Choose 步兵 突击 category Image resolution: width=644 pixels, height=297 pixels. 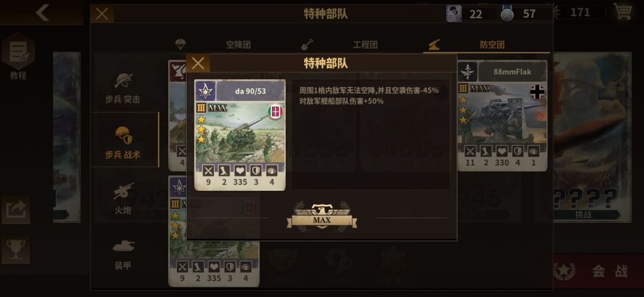[x=123, y=88]
